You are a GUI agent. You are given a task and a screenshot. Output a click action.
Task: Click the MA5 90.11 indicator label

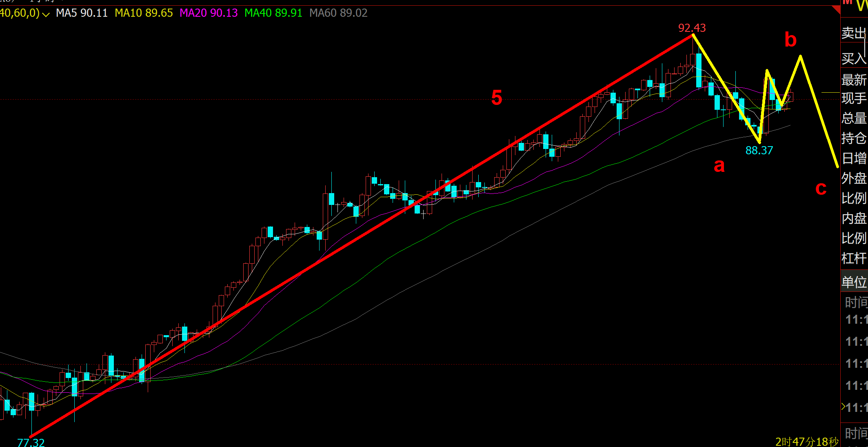coord(82,13)
